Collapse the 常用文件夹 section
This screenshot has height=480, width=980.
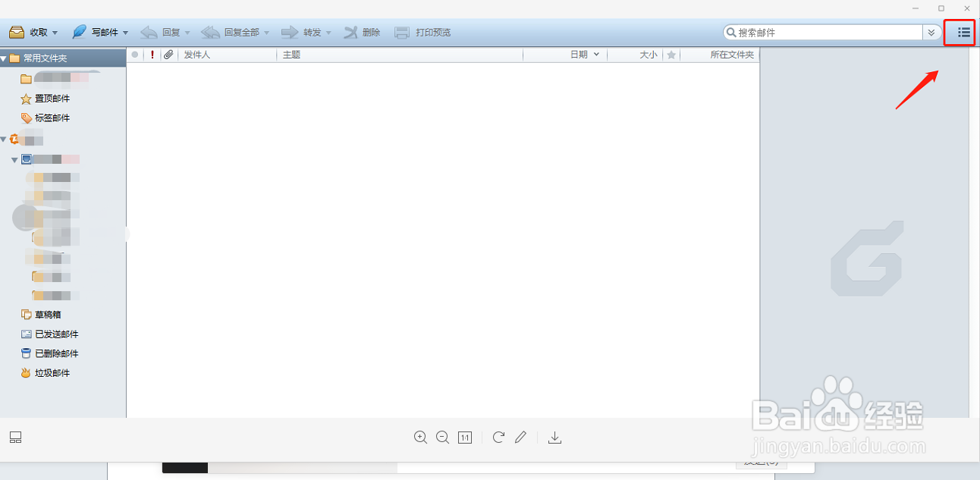tap(6, 57)
